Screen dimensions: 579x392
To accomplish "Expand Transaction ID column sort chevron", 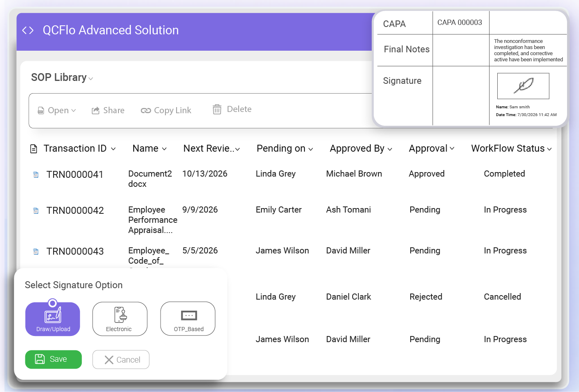I will click(x=113, y=149).
